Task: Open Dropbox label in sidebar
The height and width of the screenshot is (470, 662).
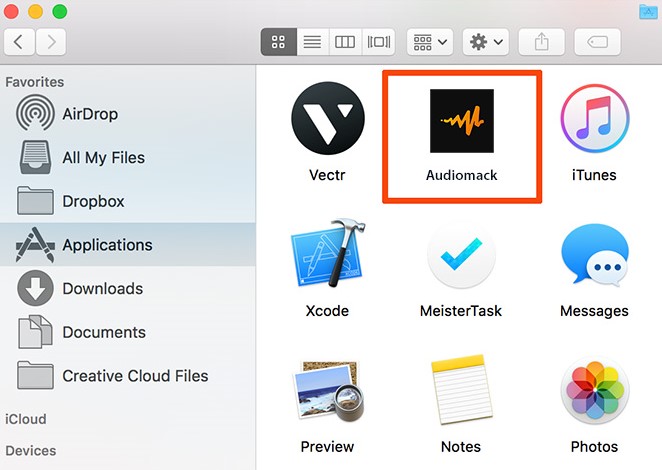Action: (x=93, y=201)
